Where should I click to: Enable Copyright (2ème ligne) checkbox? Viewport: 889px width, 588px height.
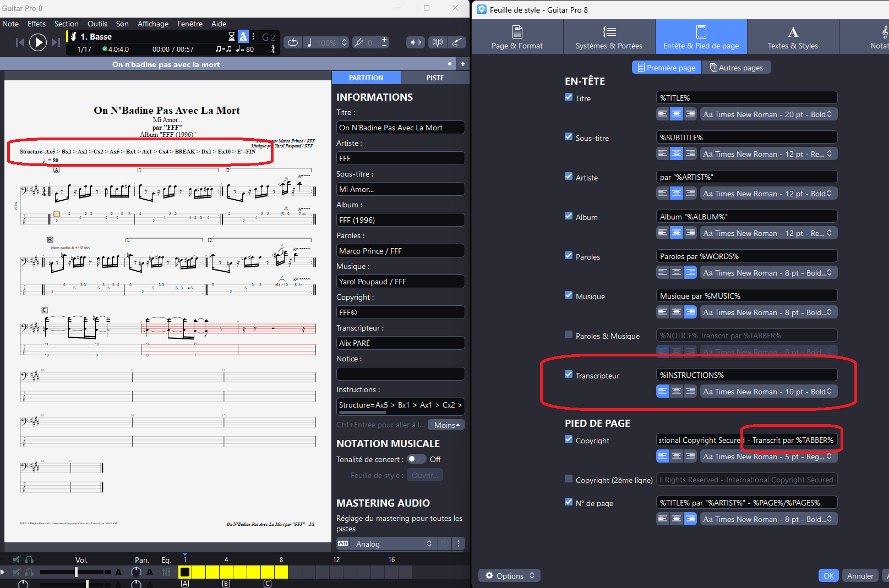[x=569, y=479]
